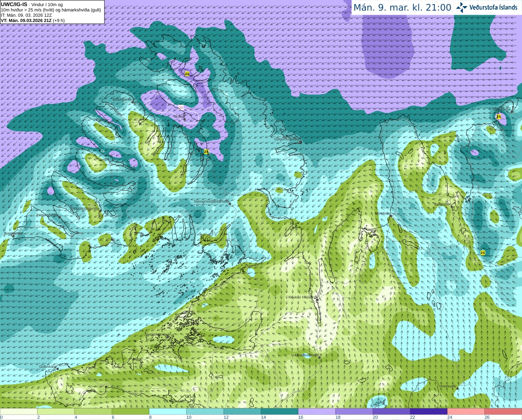Click the Bergstaðir station label
Viewport: 522px width, 420px height.
point(442,204)
